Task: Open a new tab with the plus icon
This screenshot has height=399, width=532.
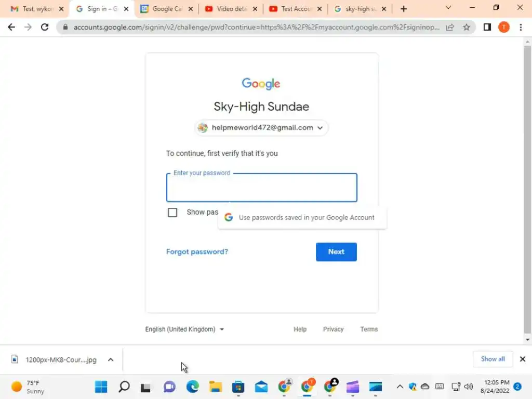Action: 403,9
